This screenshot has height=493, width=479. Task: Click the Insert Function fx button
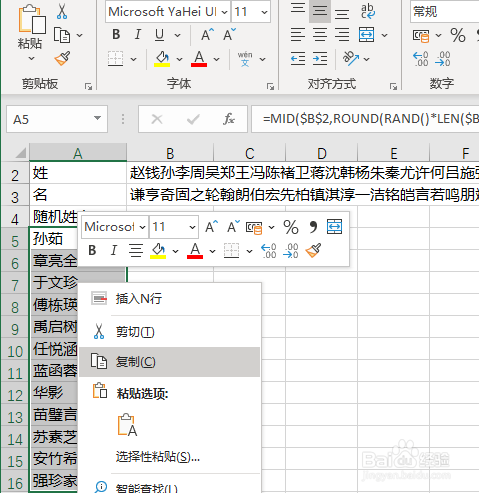coord(229,119)
